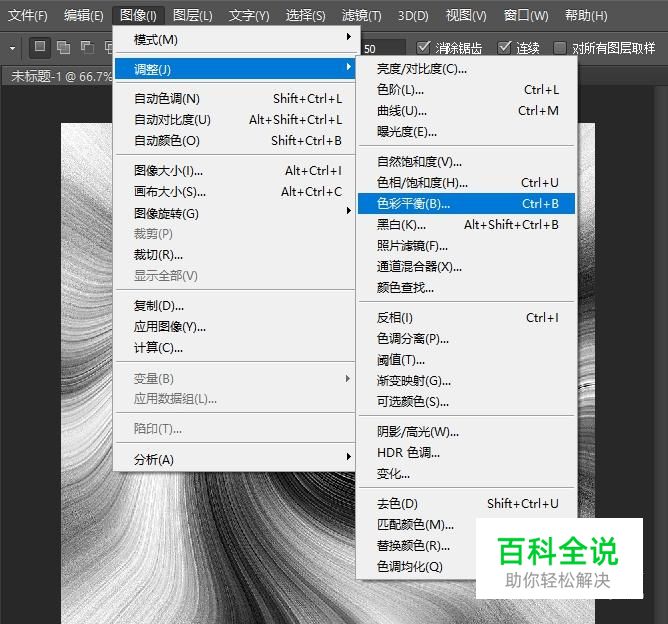Open 渐变映射(G)... adjustment
This screenshot has height=624, width=668.
(466, 381)
